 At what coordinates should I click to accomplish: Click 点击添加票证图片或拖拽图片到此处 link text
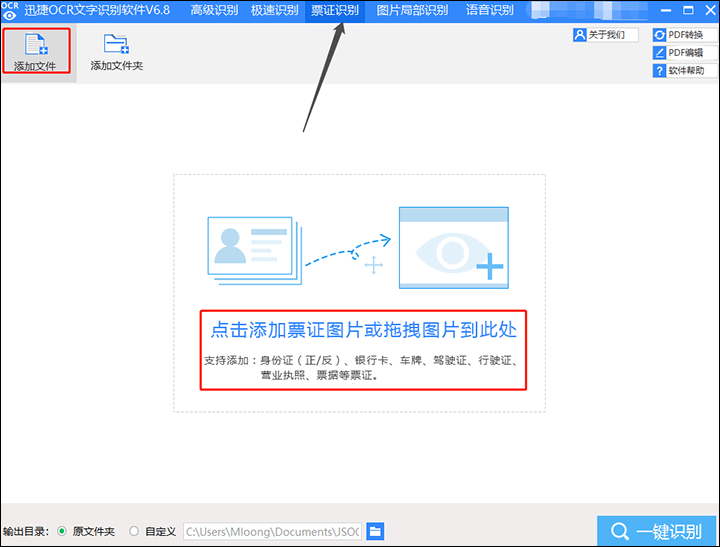pyautogui.click(x=363, y=330)
